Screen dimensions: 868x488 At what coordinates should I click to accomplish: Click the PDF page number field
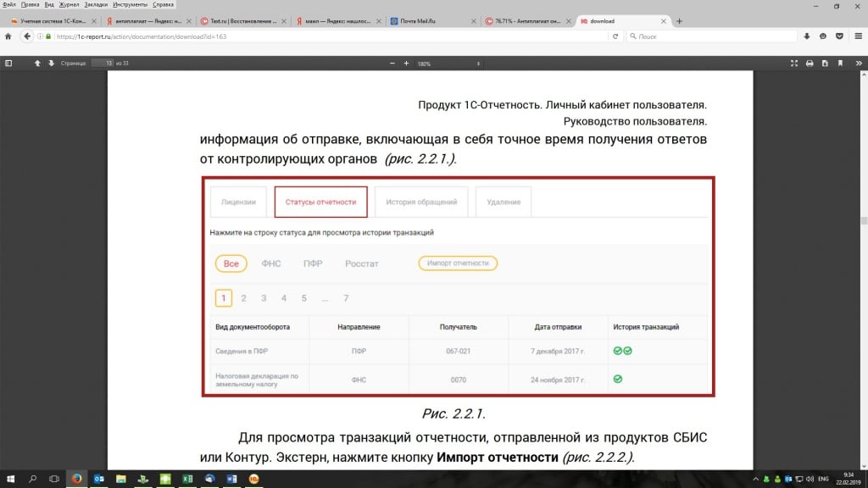(x=103, y=64)
